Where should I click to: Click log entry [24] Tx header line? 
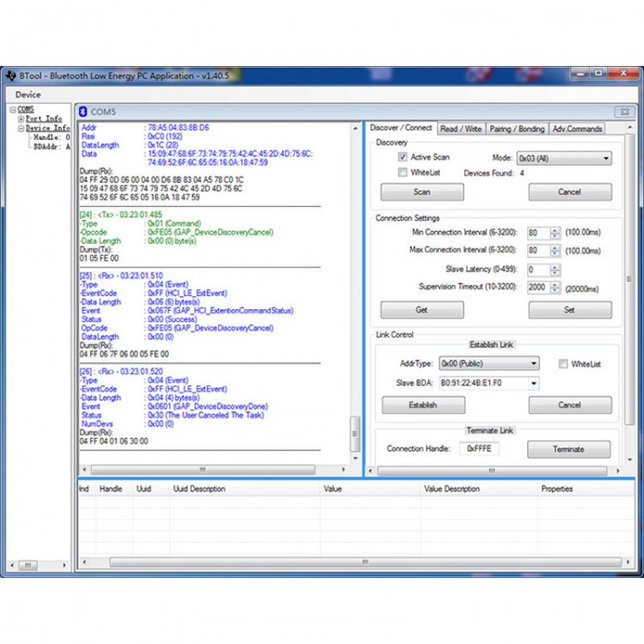[121, 215]
